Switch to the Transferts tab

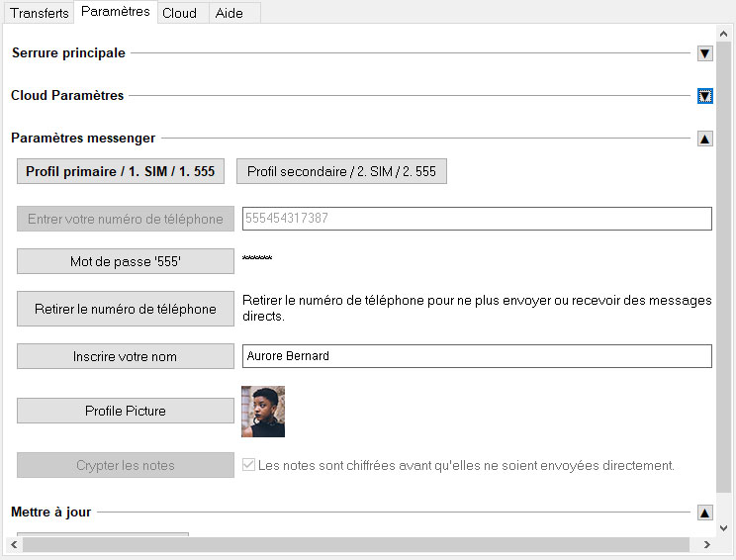(40, 13)
